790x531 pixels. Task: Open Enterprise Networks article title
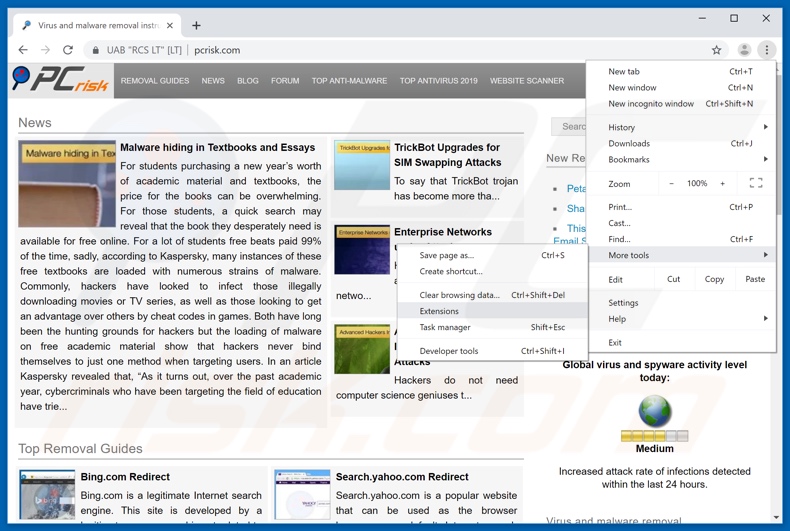click(443, 232)
